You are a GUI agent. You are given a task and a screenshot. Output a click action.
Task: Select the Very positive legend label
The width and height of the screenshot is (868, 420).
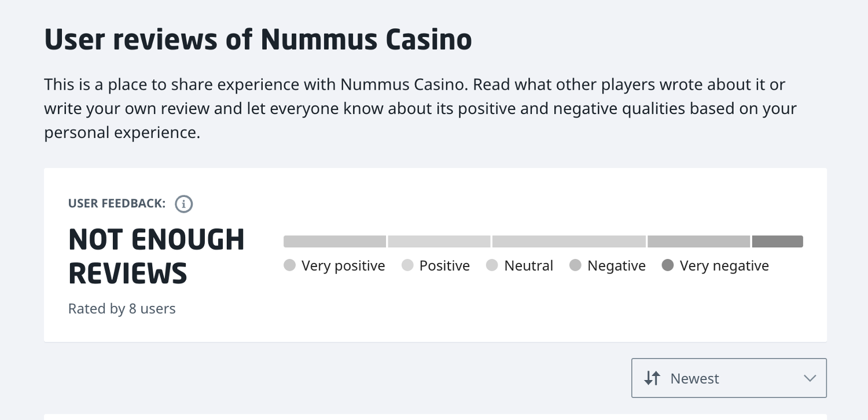click(x=343, y=266)
